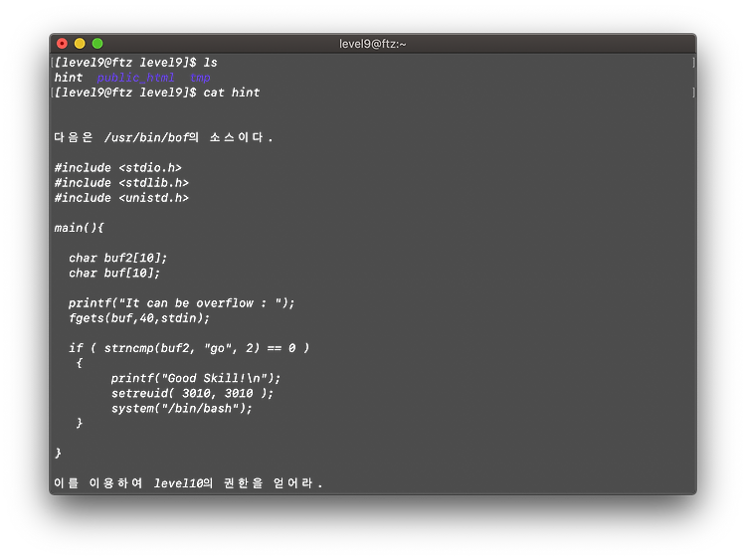Click the system("/bin/bash") line

click(181, 408)
